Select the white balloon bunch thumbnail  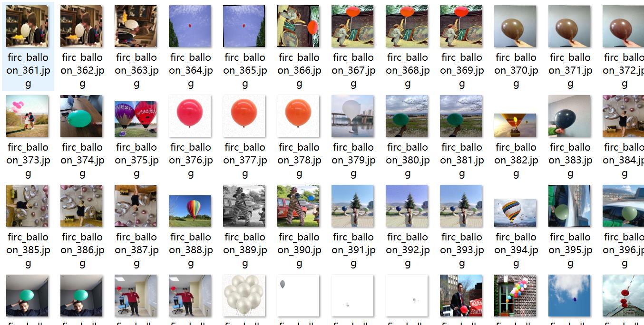click(244, 296)
